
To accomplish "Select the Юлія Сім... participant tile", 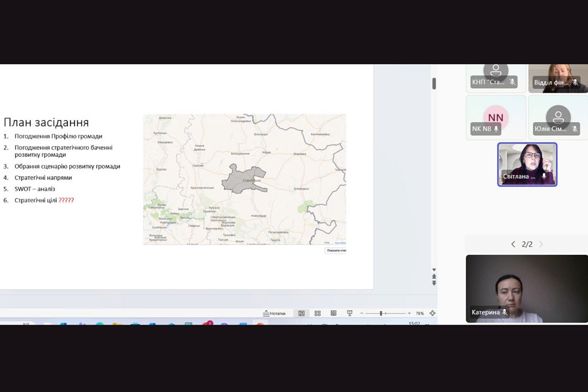I will coord(558,118).
